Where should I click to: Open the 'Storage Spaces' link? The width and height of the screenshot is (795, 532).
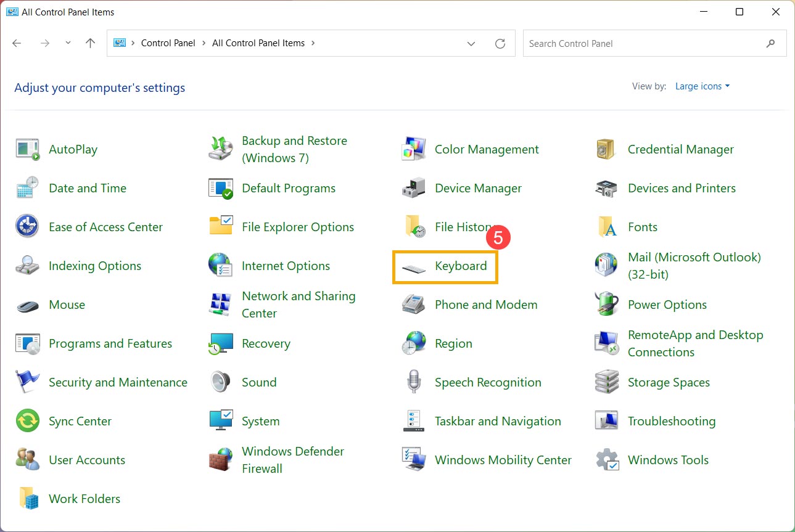pyautogui.click(x=669, y=382)
